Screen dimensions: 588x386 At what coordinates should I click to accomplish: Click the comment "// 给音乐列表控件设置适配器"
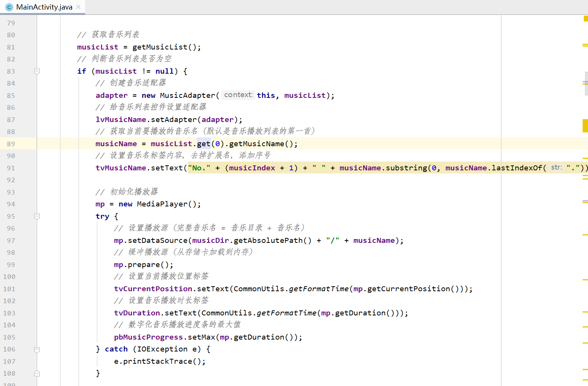tap(151, 107)
